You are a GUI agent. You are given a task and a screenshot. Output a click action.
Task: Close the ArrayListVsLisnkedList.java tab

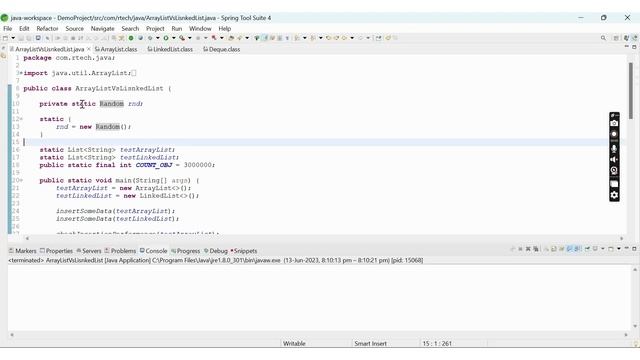(x=89, y=49)
